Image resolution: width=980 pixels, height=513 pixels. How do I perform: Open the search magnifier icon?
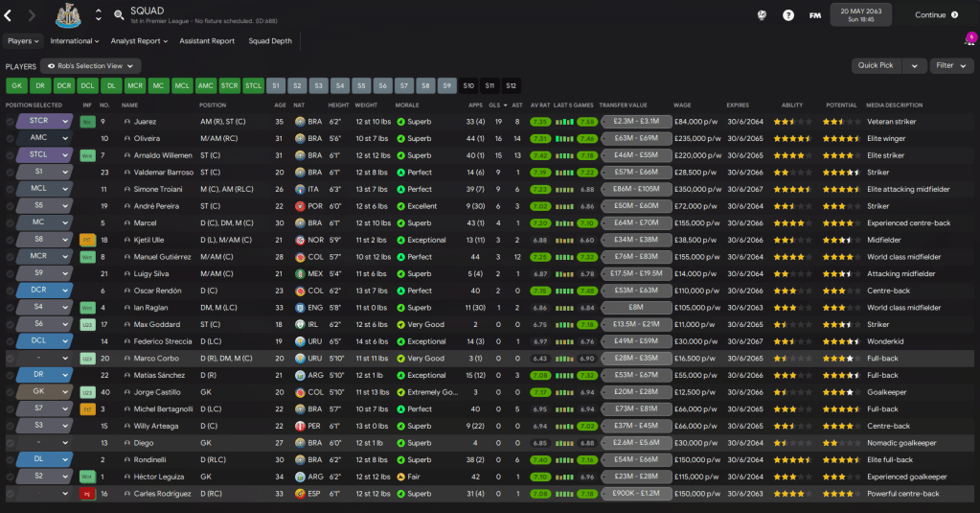click(119, 15)
